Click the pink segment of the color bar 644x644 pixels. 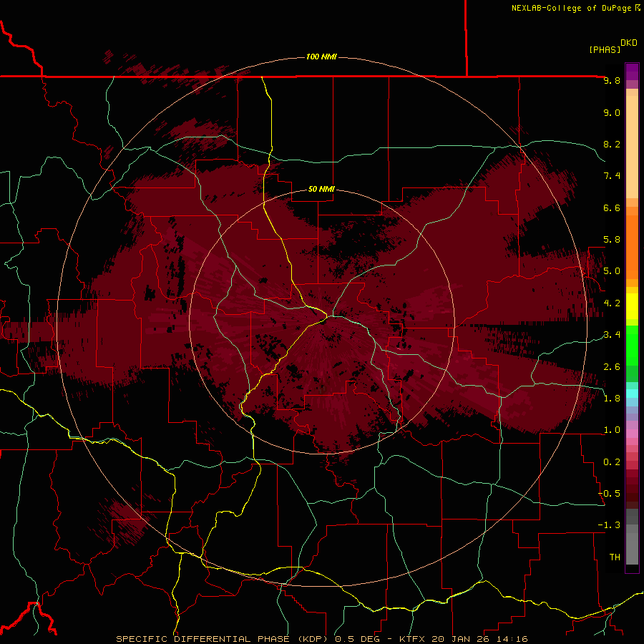[632, 434]
